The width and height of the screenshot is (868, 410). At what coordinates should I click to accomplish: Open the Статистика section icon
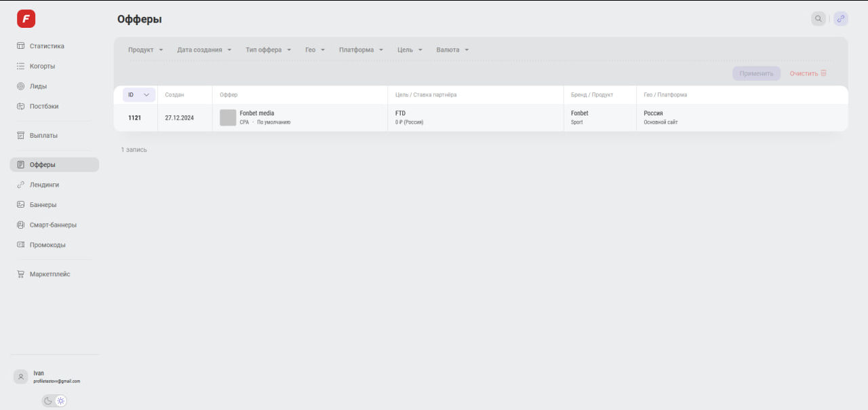pos(20,46)
